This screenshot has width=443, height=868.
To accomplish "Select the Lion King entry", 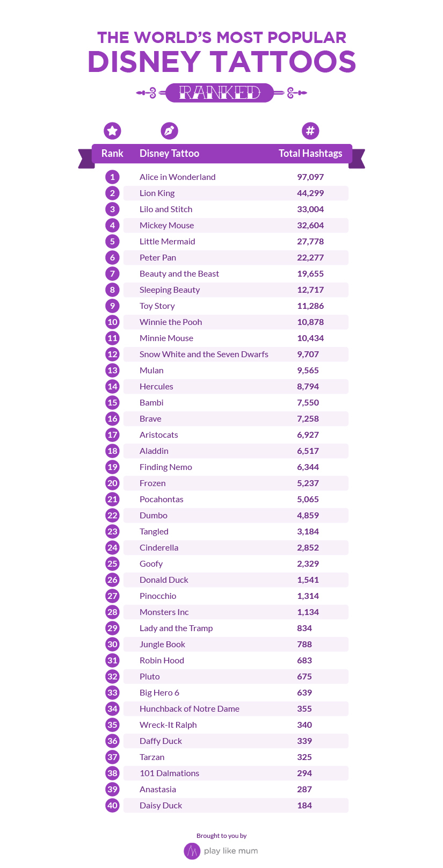I will coord(157,193).
